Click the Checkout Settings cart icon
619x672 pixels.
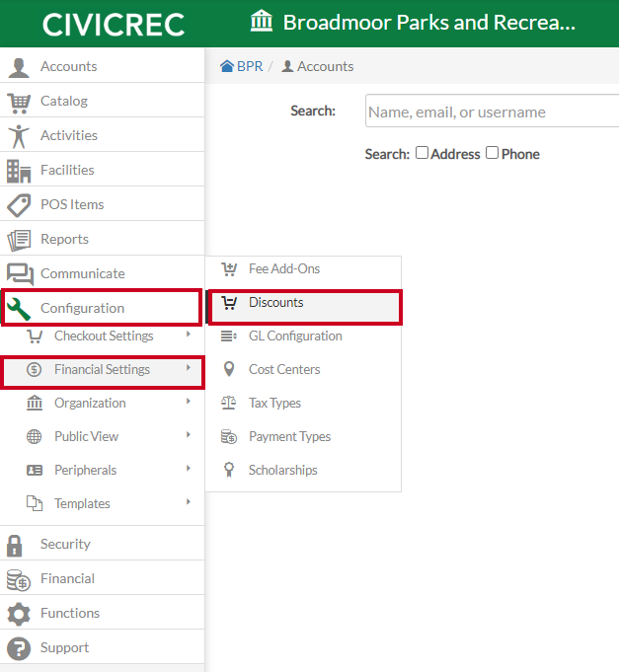[x=35, y=336]
